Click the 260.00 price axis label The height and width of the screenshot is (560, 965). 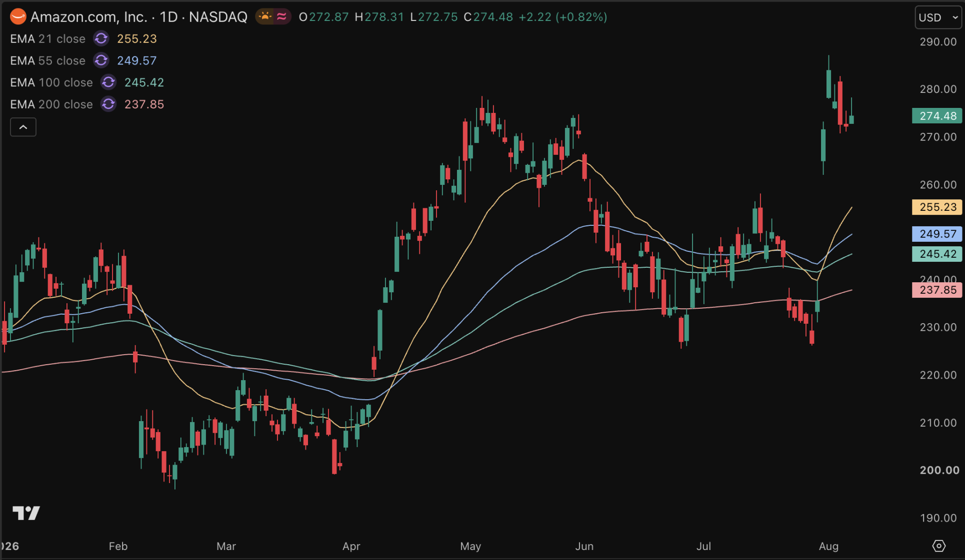click(x=938, y=185)
